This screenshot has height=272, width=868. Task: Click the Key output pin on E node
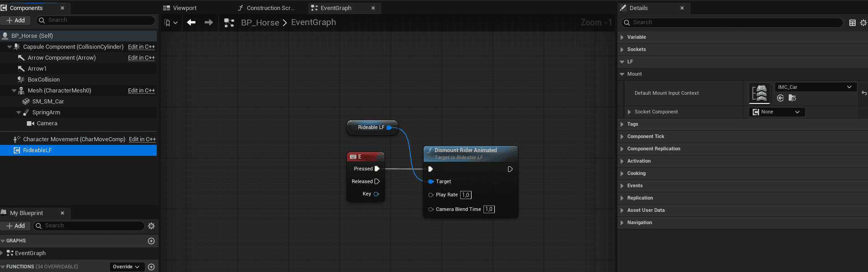click(376, 194)
